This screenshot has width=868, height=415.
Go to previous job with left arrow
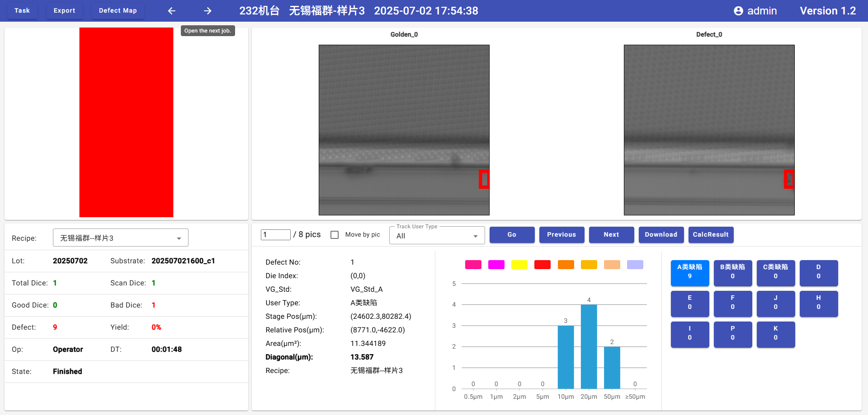171,11
